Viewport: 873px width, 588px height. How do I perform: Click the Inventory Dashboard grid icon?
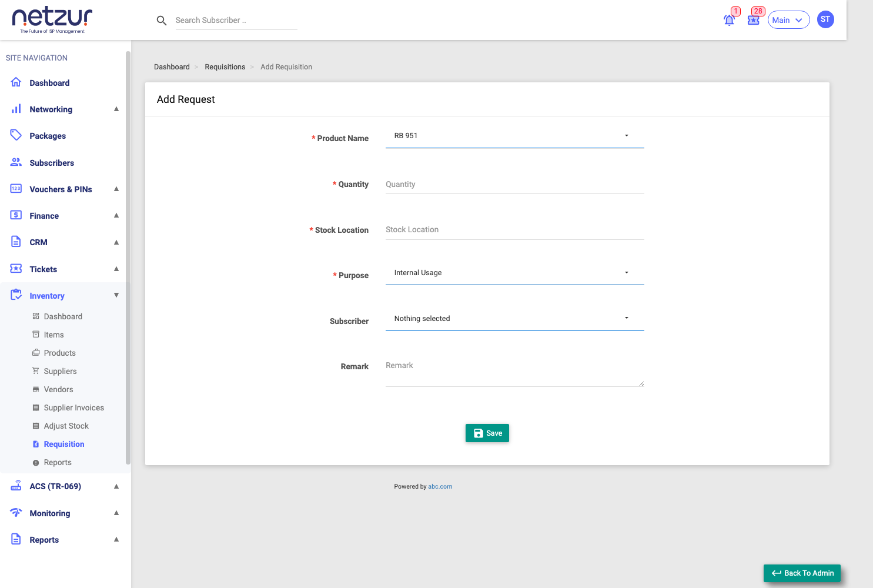tap(36, 316)
